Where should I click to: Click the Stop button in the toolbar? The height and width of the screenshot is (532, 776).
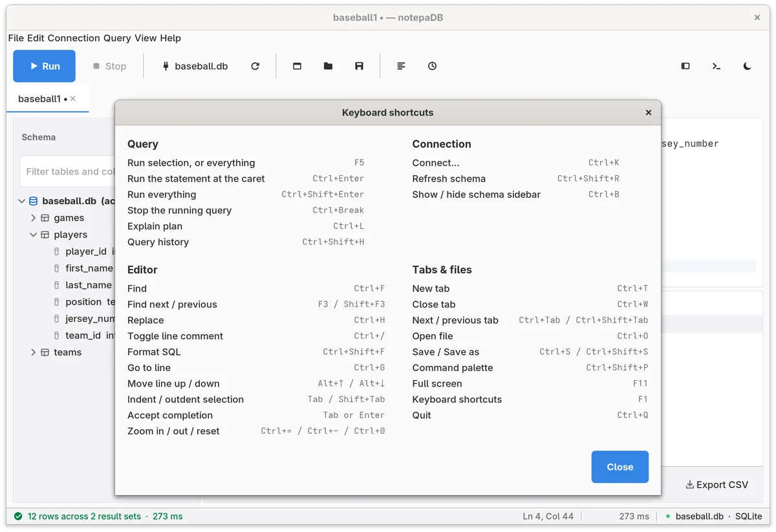coord(109,66)
